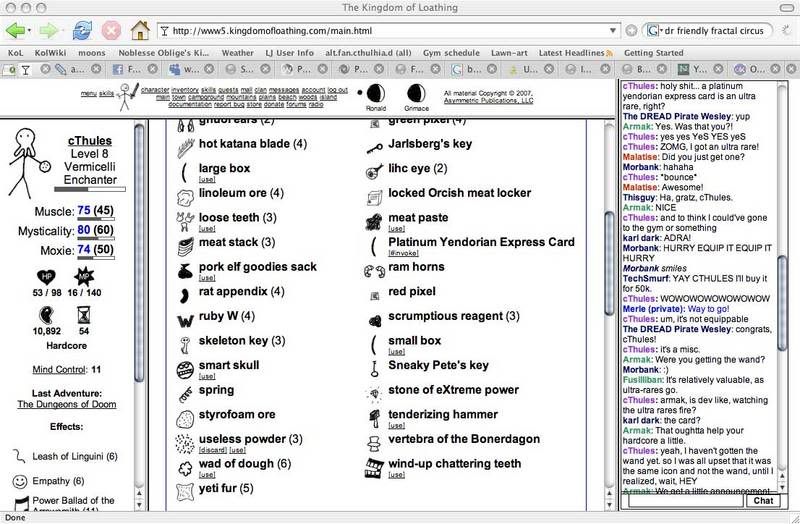Click the chat pane scrollbar thumb

[782, 303]
